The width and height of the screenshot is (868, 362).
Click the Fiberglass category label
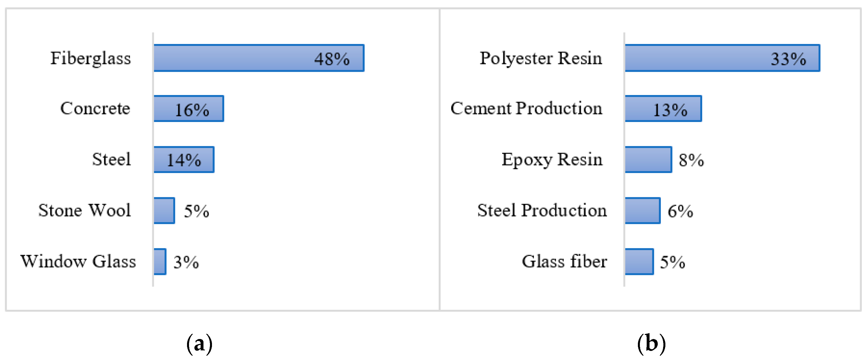pos(91,58)
